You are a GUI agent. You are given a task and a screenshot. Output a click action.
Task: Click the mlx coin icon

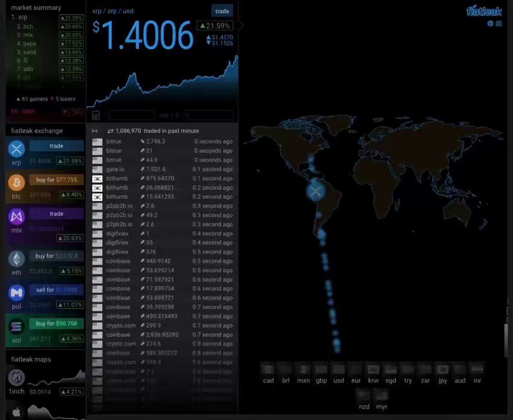17,217
